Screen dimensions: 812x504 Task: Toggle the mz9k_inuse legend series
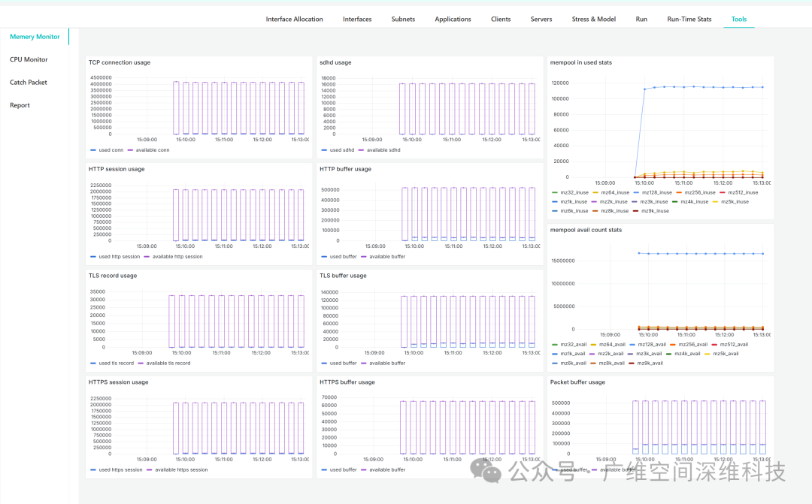pyautogui.click(x=651, y=211)
